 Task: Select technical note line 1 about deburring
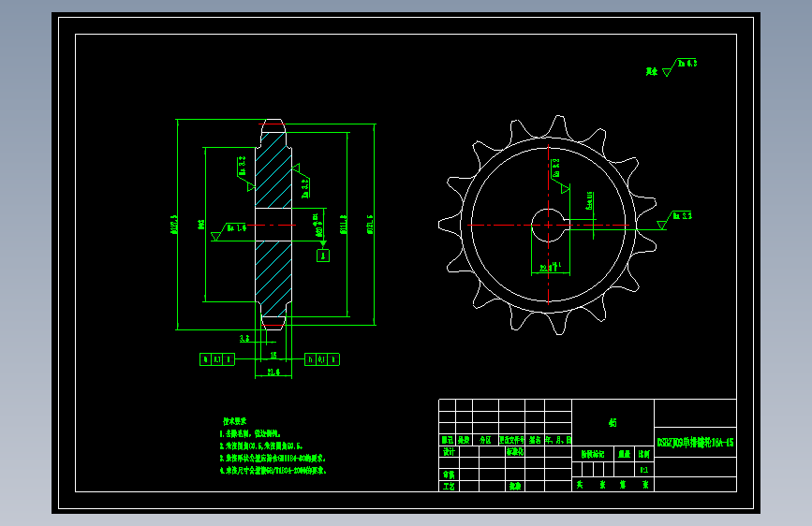pyautogui.click(x=250, y=433)
